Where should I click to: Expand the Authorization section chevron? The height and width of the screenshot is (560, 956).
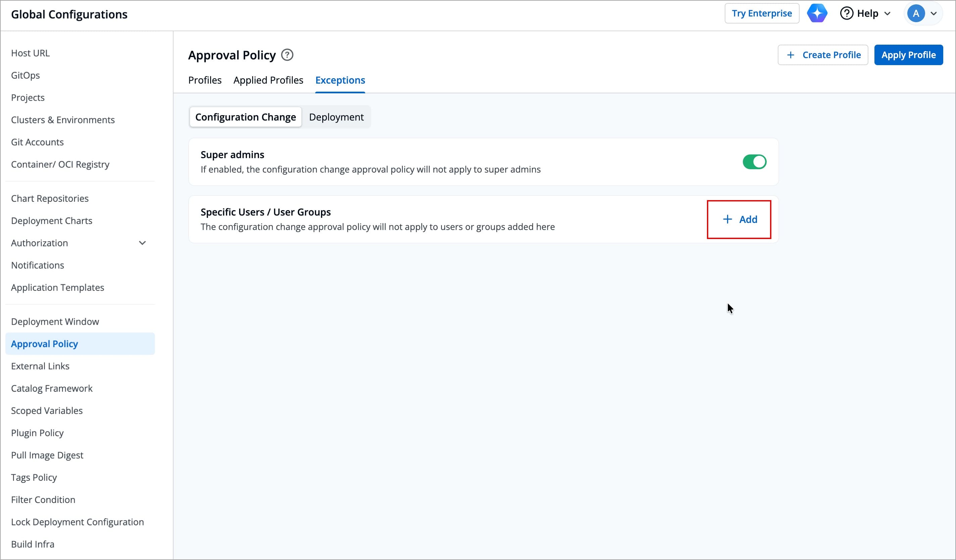click(142, 243)
